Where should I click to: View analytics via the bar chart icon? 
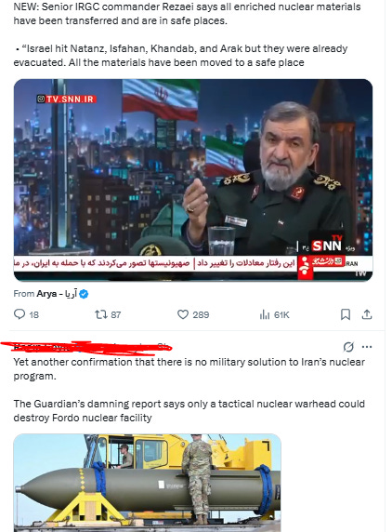pyautogui.click(x=264, y=315)
